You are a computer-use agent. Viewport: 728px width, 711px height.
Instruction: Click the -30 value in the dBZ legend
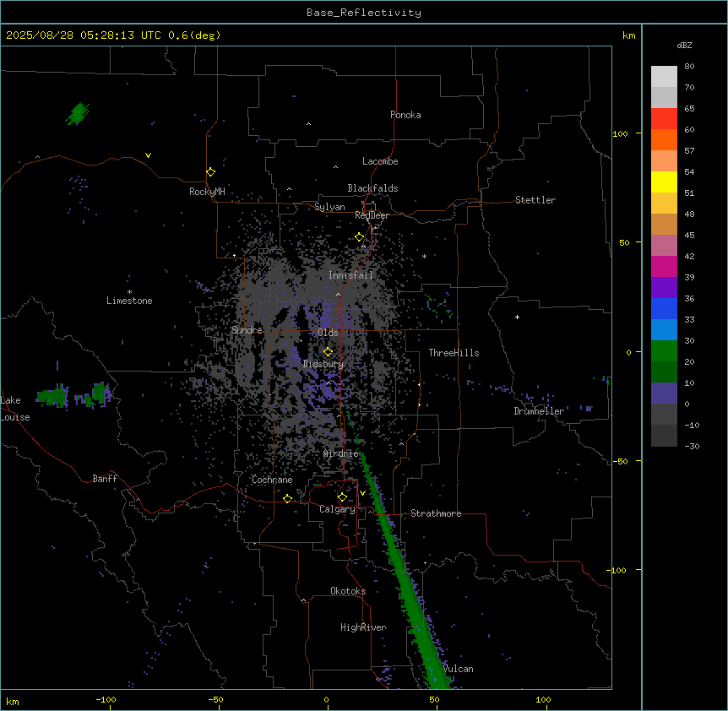692,446
